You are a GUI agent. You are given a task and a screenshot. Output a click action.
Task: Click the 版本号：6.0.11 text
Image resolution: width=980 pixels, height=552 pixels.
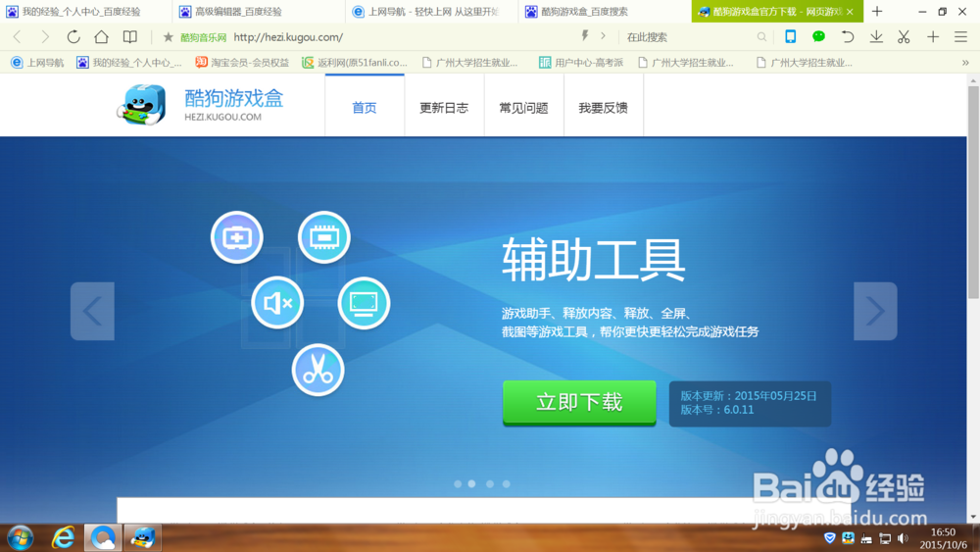[717, 410]
